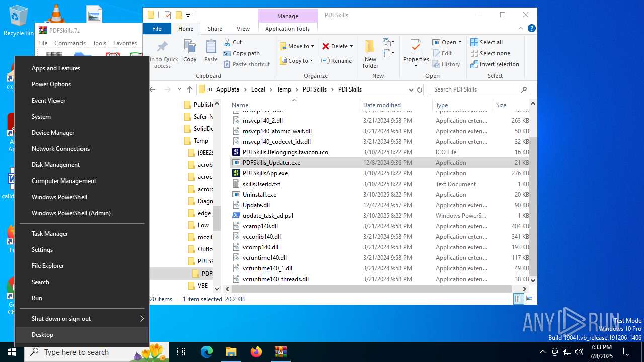Viewport: 644px width, 362px height.
Task: Click the Paste icon in ribbon
Action: (211, 47)
